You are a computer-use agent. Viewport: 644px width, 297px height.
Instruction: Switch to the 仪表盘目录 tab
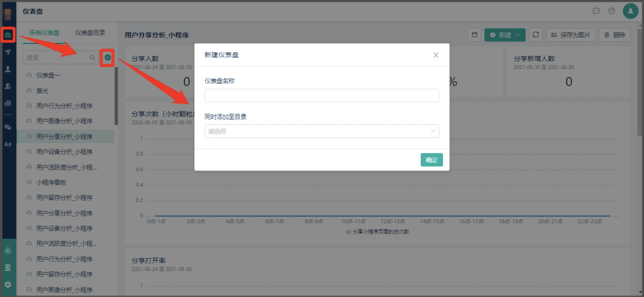pos(90,33)
